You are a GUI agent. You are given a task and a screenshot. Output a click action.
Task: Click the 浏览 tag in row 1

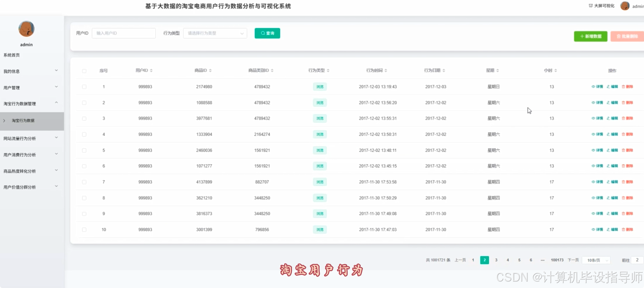click(x=320, y=87)
